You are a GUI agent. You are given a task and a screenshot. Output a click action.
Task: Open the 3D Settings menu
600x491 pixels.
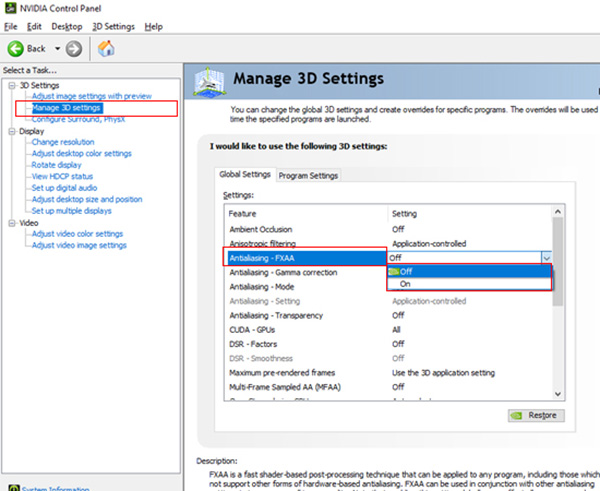pos(113,26)
